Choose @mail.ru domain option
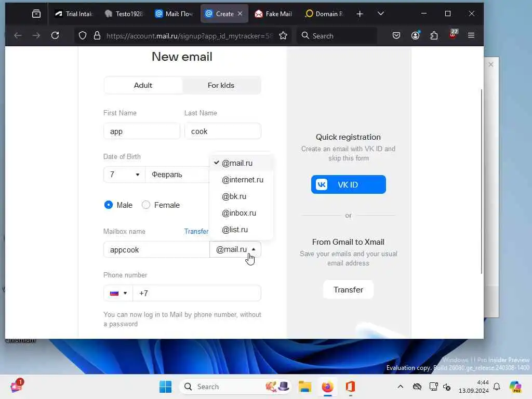532x399 pixels. (x=241, y=163)
